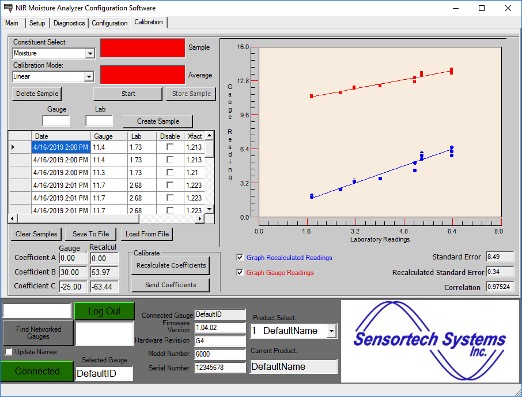Go to the Configuration tab

coord(110,23)
